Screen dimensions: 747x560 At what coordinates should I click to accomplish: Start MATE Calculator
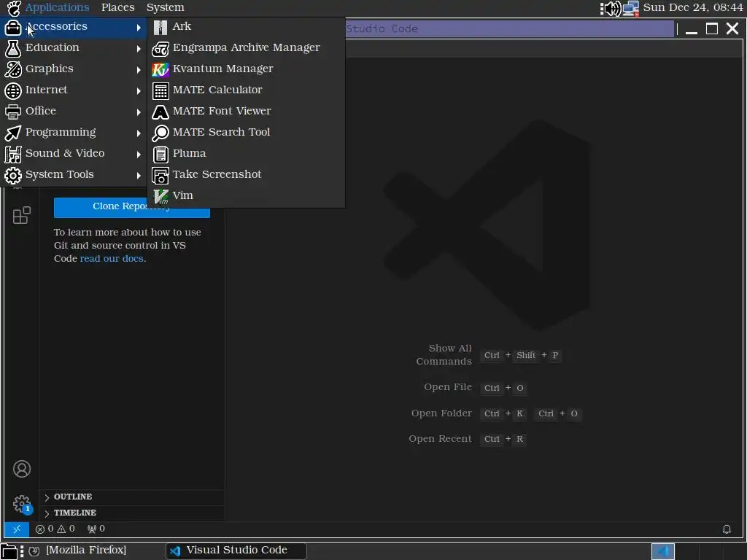(246, 90)
